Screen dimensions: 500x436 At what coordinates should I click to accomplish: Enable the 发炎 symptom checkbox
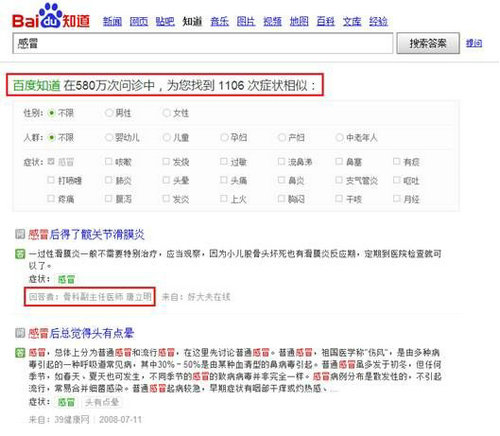pyautogui.click(x=166, y=199)
